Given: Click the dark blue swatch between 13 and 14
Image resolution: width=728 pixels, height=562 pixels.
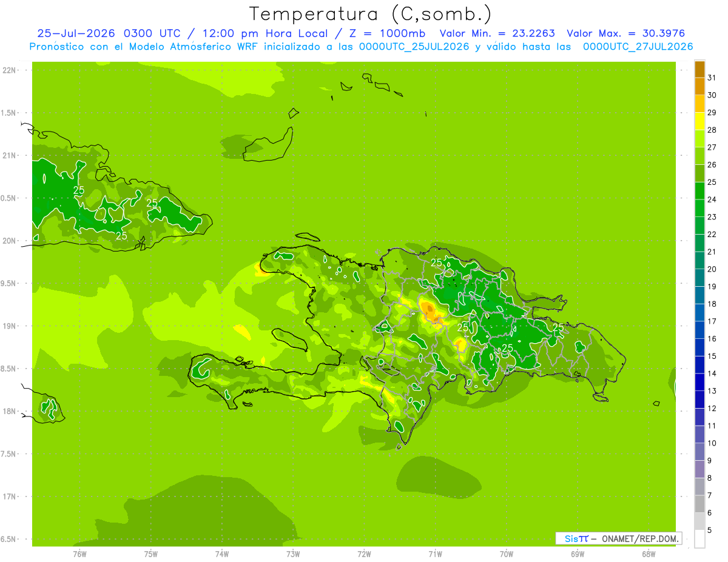Looking at the screenshot, I should [x=699, y=382].
